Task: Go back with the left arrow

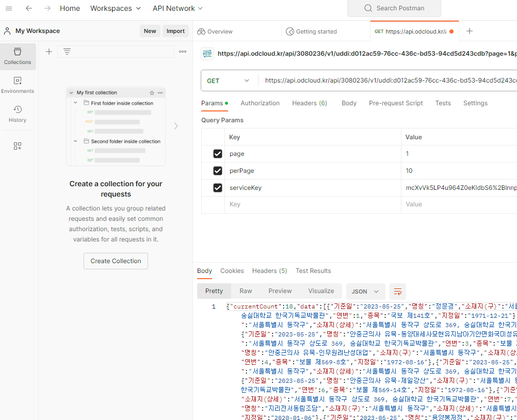Action: (x=29, y=8)
